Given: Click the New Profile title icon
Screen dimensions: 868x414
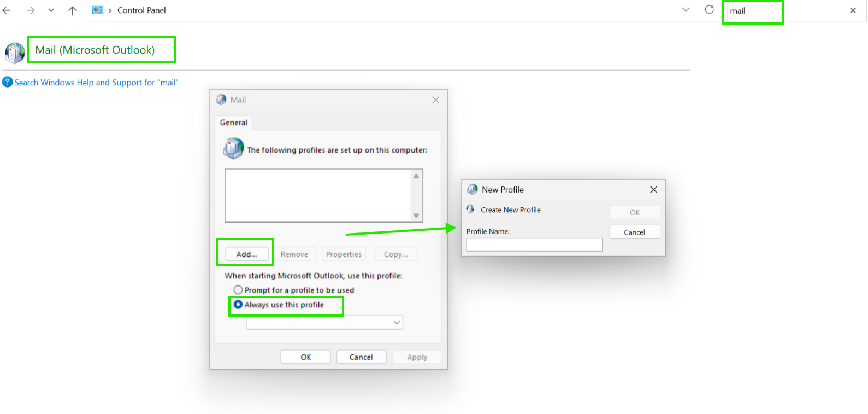Looking at the screenshot, I should tap(473, 189).
